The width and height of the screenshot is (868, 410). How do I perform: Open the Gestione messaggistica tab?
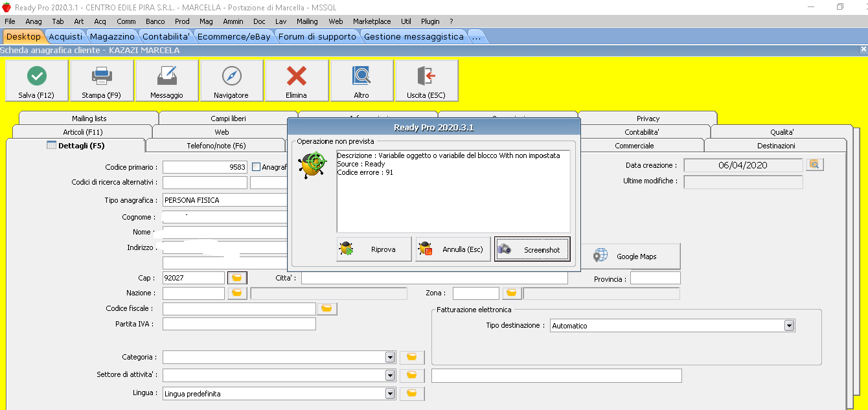coord(414,36)
